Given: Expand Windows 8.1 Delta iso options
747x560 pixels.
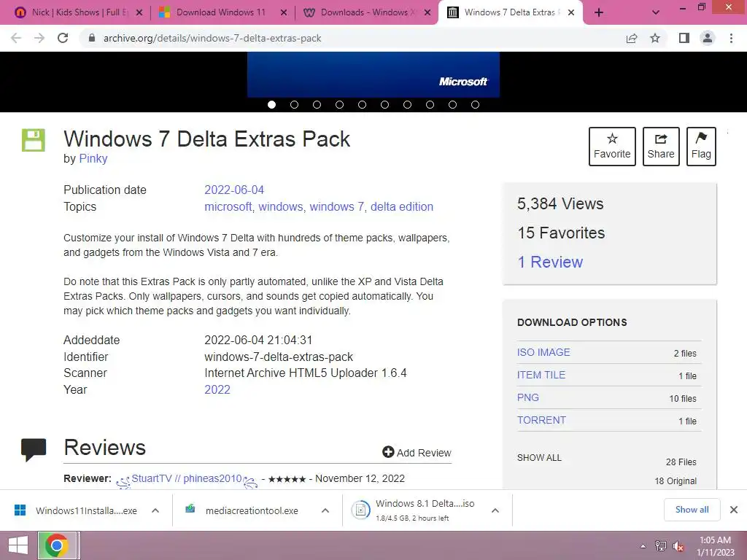Looking at the screenshot, I should coord(495,510).
